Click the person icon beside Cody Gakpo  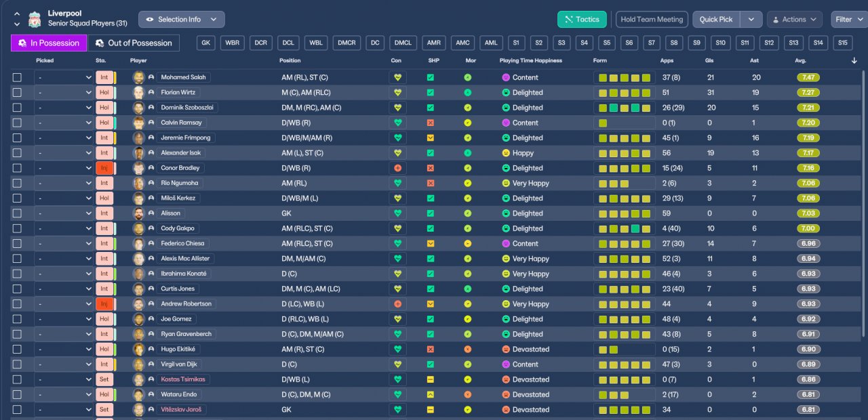tap(151, 228)
